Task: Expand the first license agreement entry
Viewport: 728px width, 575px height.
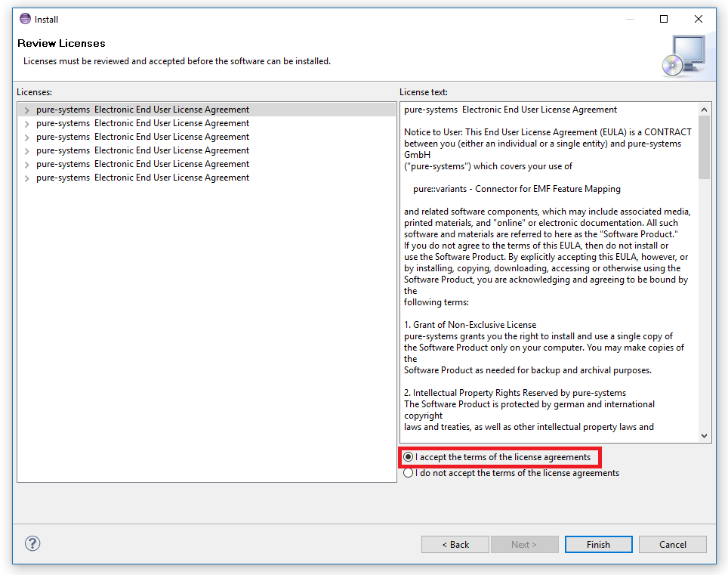Action: (27, 110)
